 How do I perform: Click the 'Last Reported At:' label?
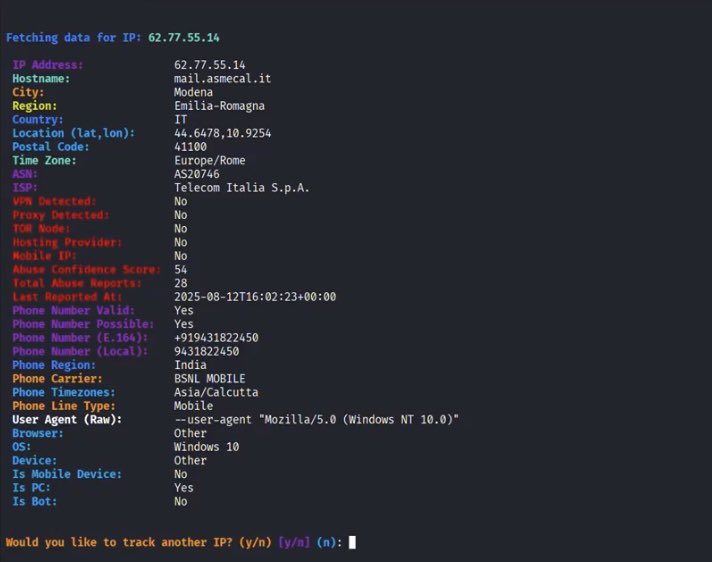pyautogui.click(x=67, y=296)
